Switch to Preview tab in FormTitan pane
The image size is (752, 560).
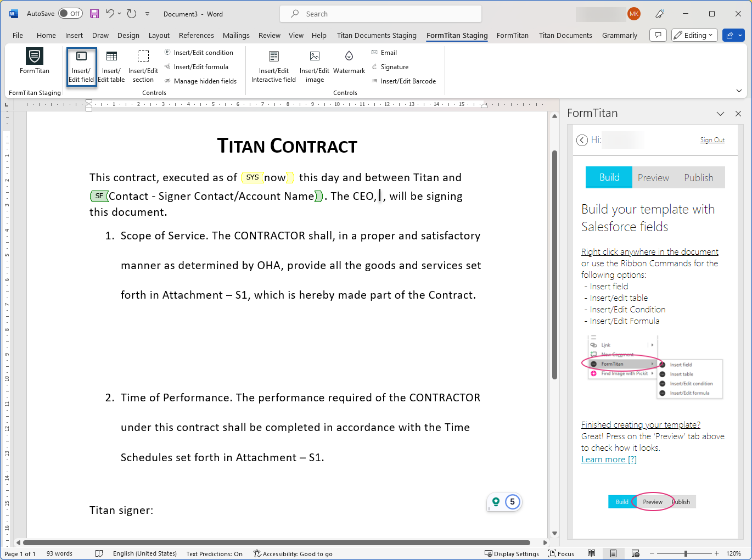[653, 177]
